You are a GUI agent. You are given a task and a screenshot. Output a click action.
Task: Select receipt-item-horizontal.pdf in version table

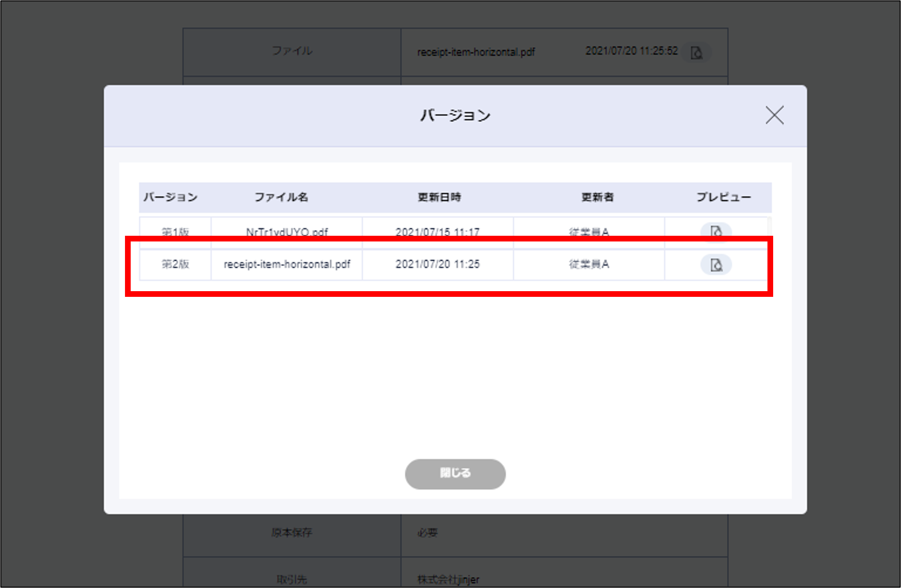(287, 264)
